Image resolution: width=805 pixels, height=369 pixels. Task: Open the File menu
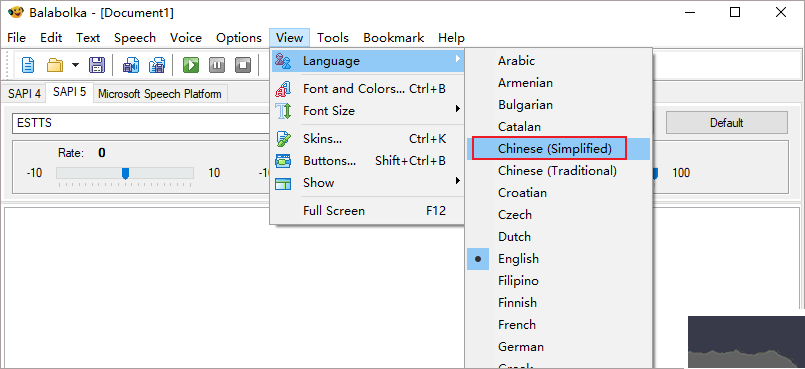click(16, 37)
